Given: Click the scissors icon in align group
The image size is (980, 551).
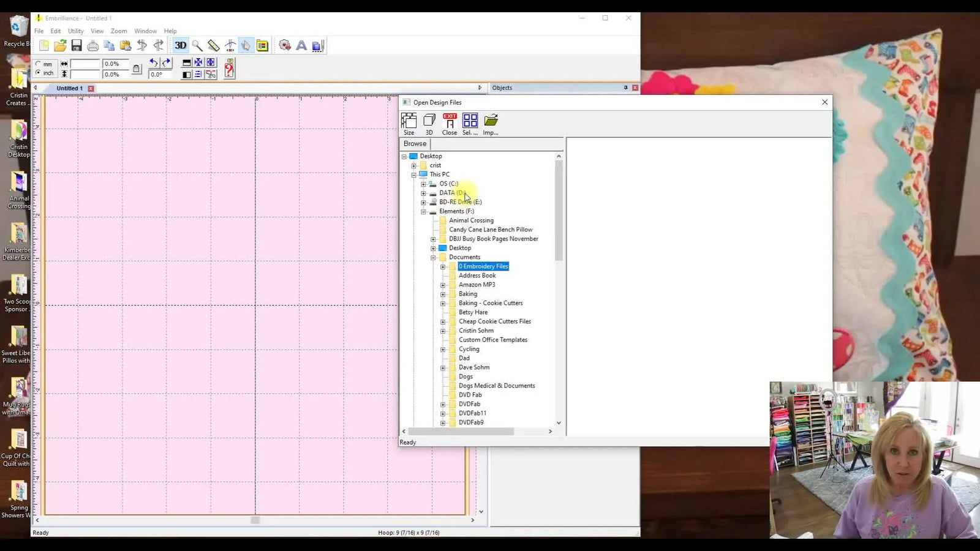Looking at the screenshot, I should [211, 74].
